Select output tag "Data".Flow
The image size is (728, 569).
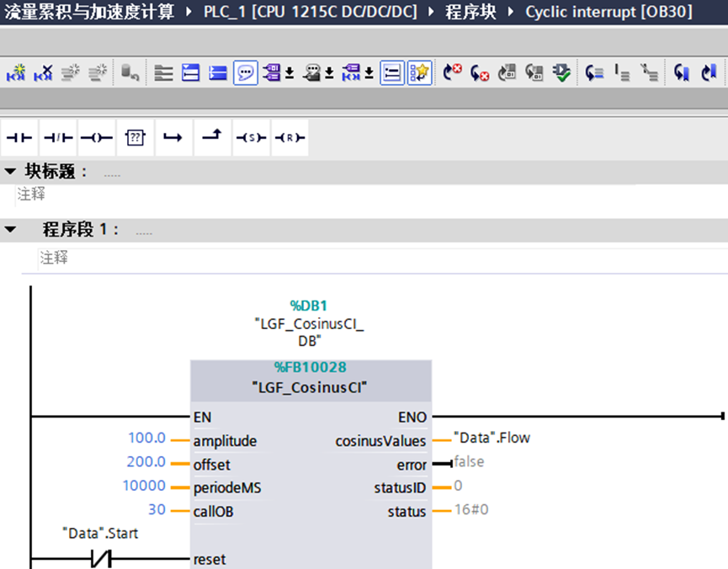coord(492,438)
